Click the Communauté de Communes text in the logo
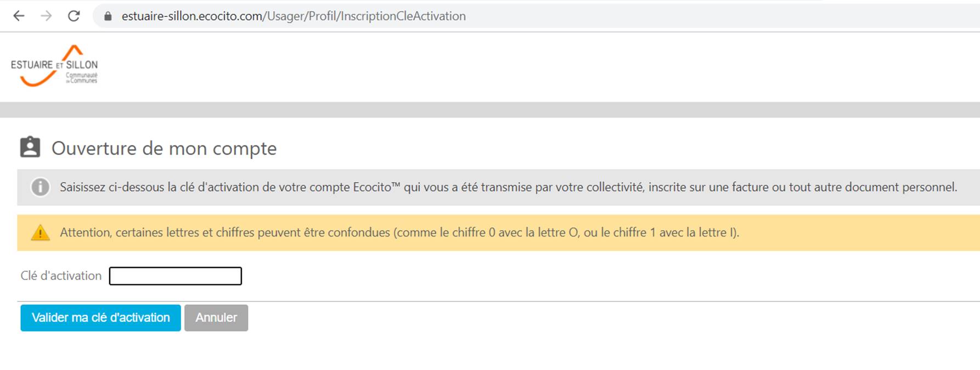Viewport: 980px width, 370px height. pyautogui.click(x=81, y=78)
